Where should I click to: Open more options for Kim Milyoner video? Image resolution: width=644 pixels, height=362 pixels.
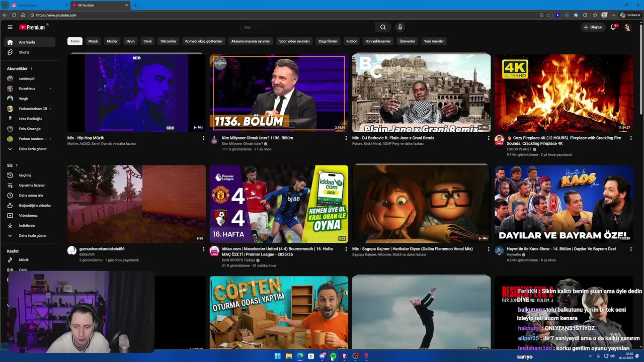[x=346, y=138]
